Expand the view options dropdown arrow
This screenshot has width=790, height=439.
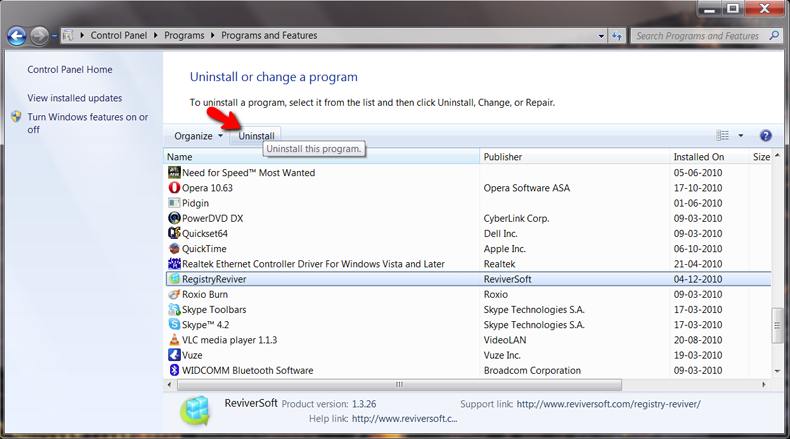[x=741, y=136]
